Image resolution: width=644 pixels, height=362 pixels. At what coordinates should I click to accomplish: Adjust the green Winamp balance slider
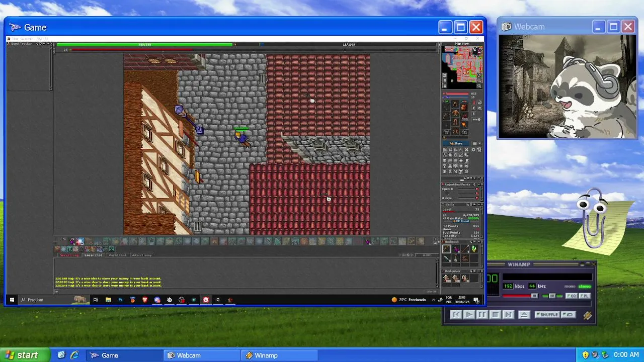point(552,296)
